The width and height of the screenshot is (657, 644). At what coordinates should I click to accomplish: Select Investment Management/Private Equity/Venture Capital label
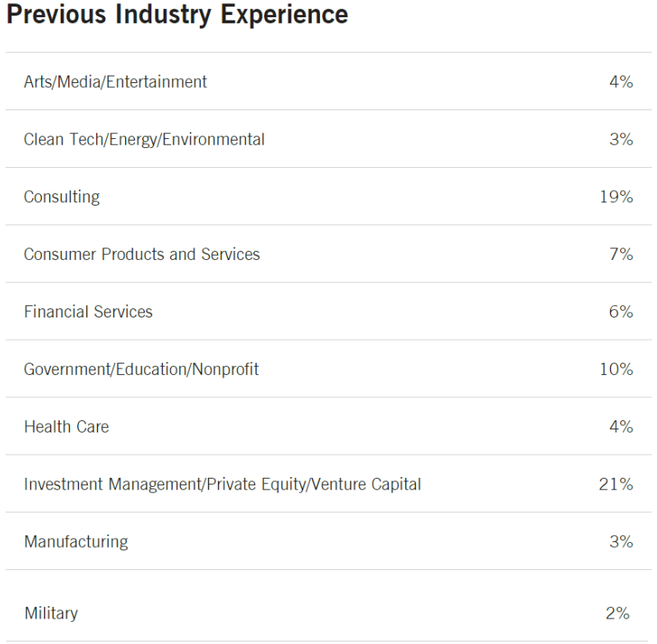(x=222, y=485)
